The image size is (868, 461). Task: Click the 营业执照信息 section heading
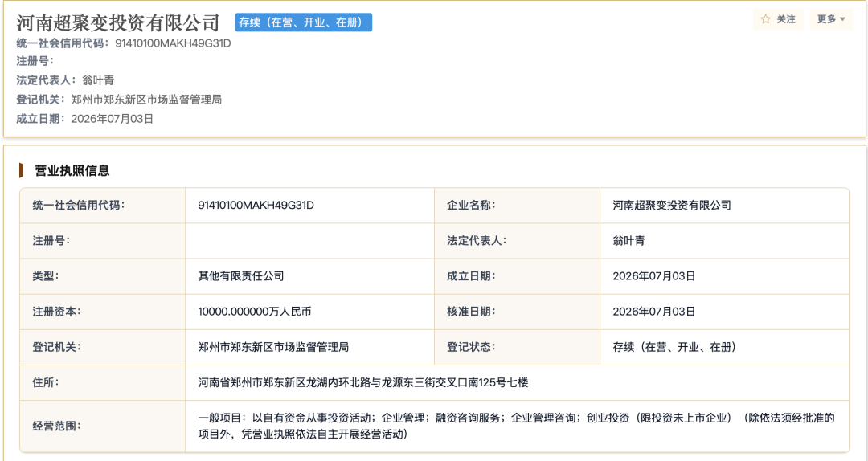click(72, 170)
